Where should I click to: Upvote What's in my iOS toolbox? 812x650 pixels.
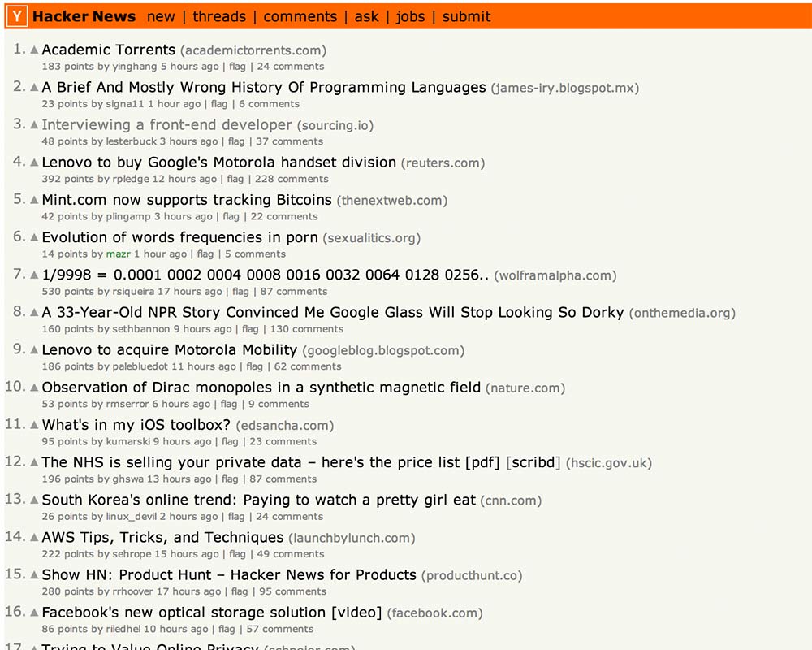tap(34, 424)
